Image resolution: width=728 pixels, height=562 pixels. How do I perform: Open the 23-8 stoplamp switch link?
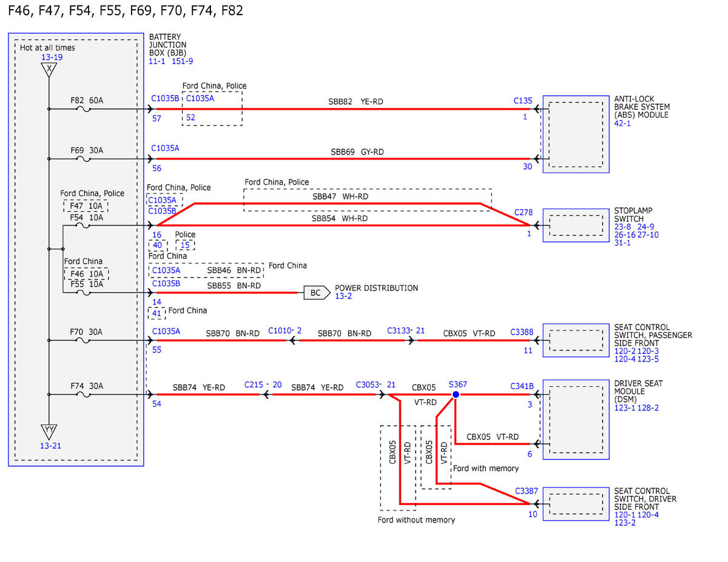tap(622, 227)
